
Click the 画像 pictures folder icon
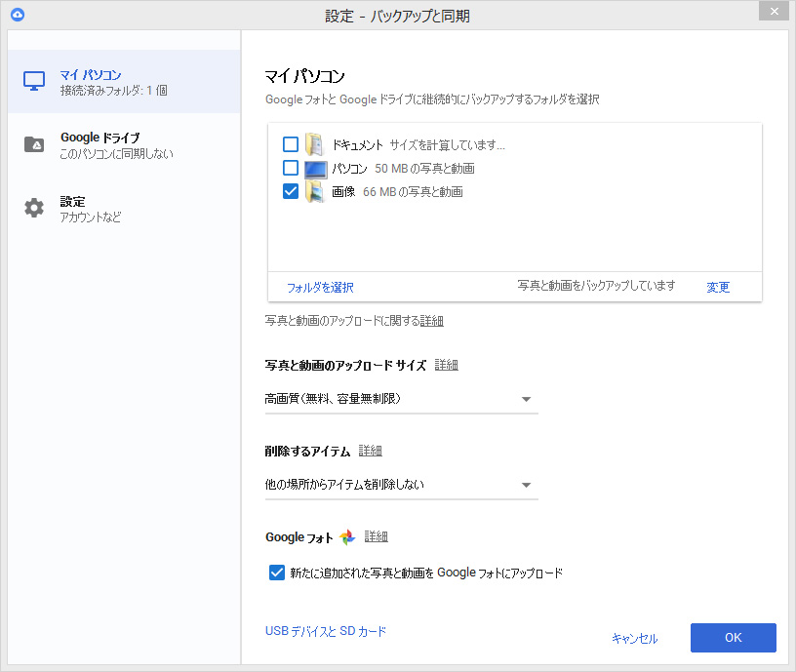pos(315,192)
